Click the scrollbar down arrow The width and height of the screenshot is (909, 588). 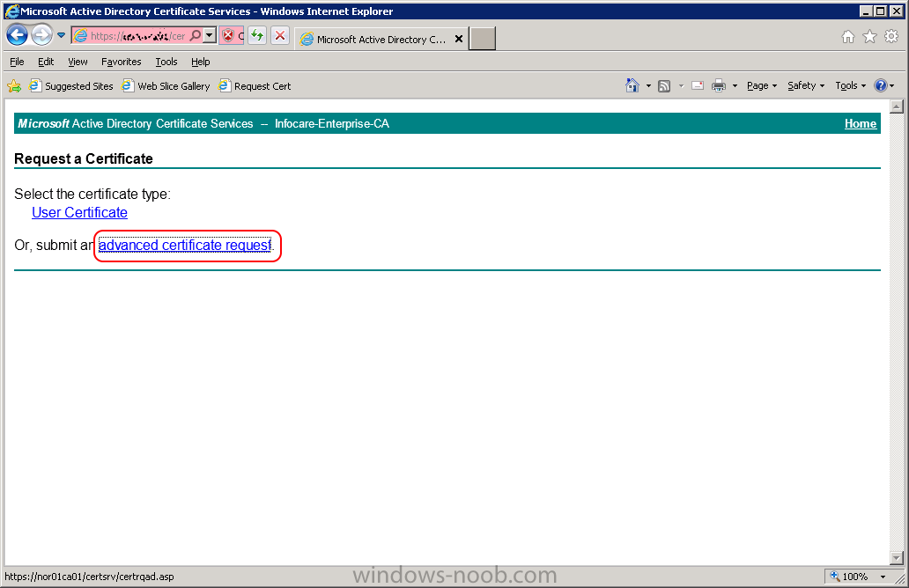point(897,558)
